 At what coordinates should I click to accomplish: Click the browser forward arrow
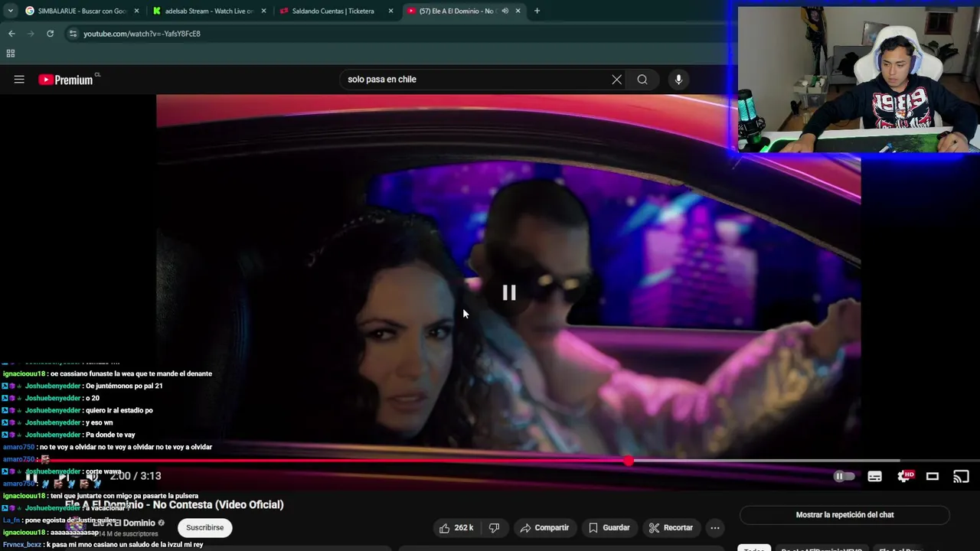(x=31, y=34)
